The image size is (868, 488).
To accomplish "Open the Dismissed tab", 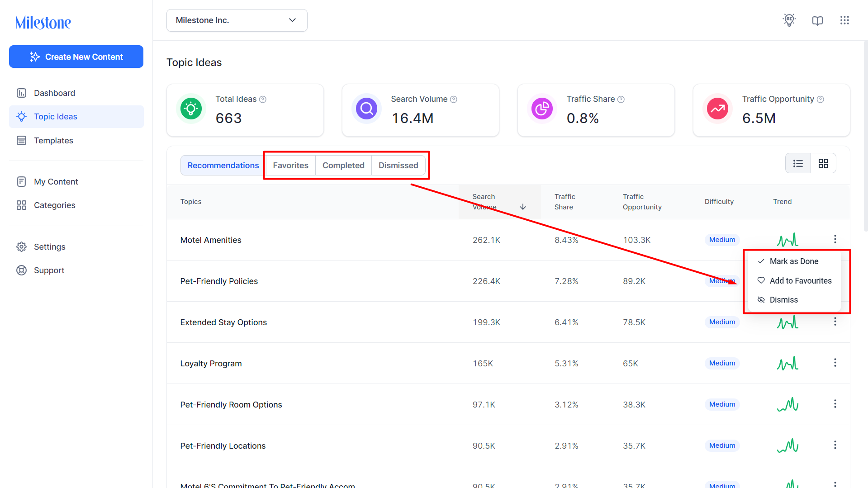I will 398,166.
